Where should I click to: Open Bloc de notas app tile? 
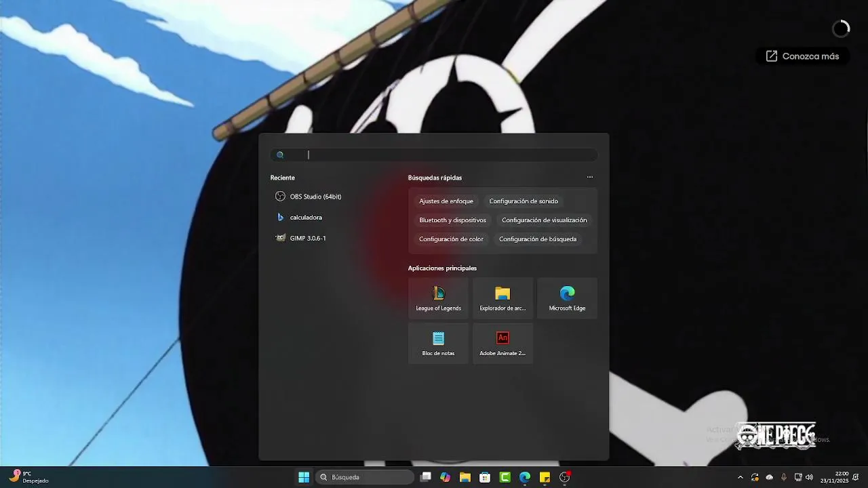click(438, 343)
